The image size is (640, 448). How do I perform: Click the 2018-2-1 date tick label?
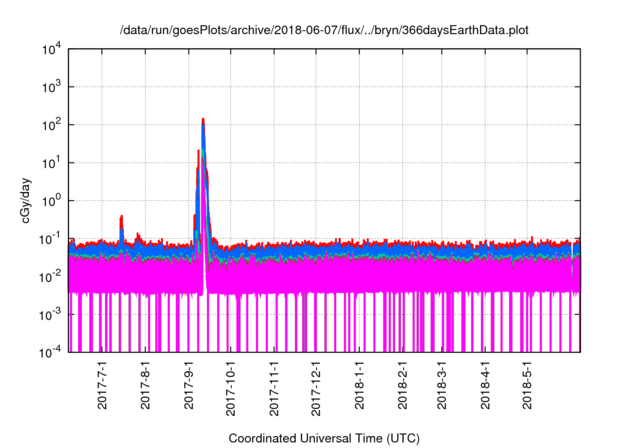(402, 385)
